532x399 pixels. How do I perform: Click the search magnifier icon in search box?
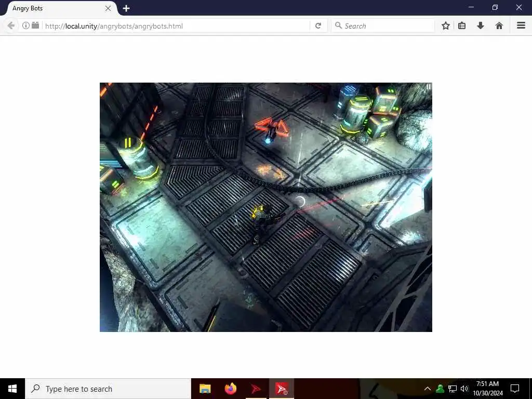(338, 25)
